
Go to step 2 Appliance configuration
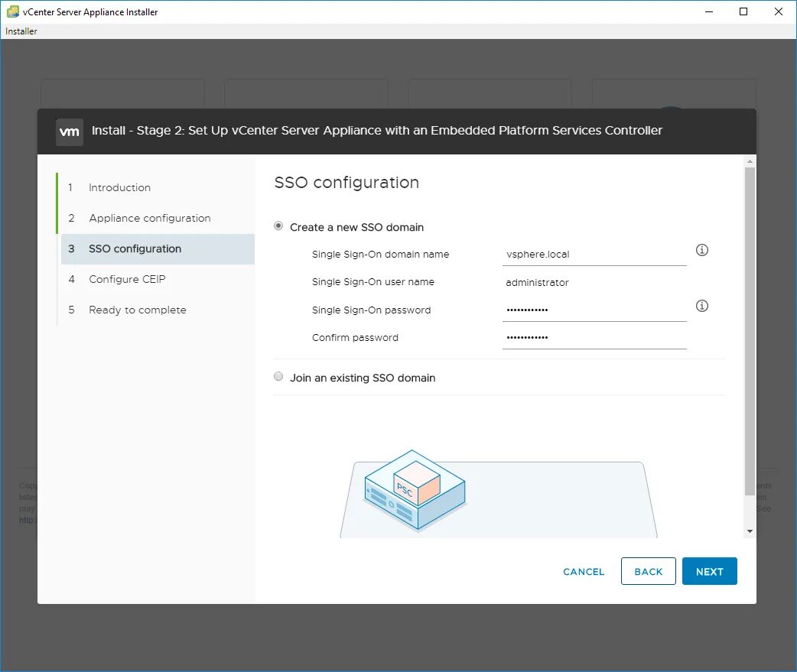tap(149, 218)
